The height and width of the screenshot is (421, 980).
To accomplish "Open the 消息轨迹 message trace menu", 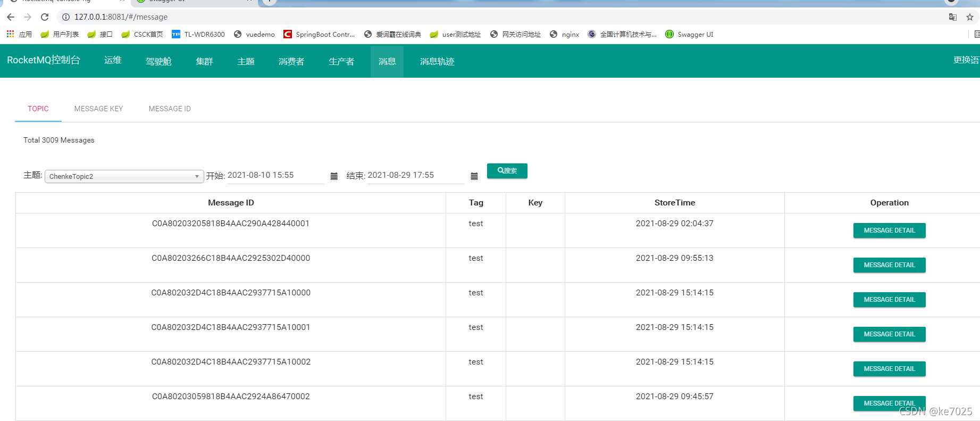I will (437, 61).
